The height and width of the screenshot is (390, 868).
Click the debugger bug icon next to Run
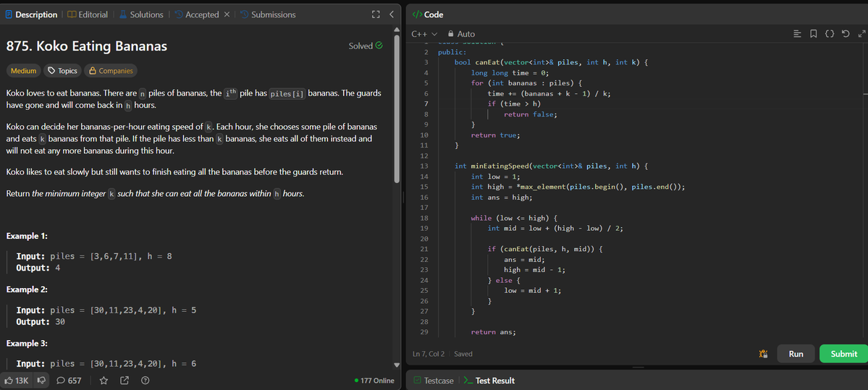pyautogui.click(x=763, y=354)
